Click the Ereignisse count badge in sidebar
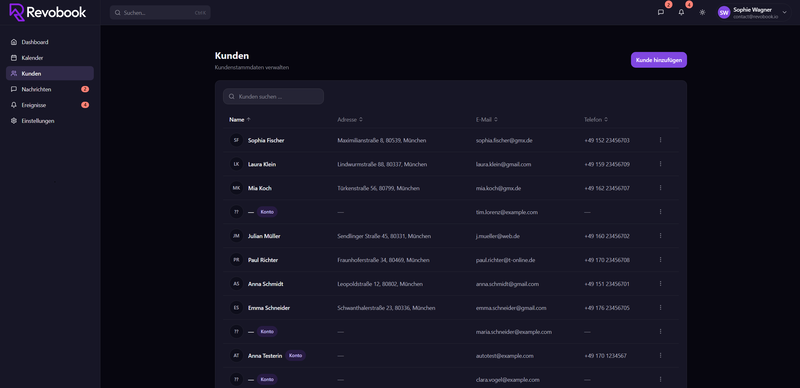This screenshot has height=388, width=800. point(85,105)
